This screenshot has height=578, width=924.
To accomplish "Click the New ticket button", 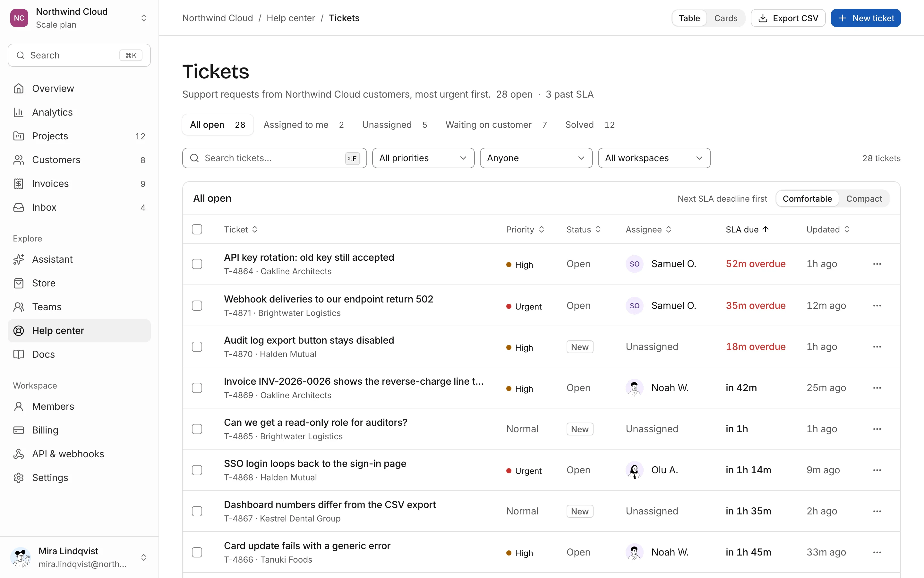I will click(866, 18).
